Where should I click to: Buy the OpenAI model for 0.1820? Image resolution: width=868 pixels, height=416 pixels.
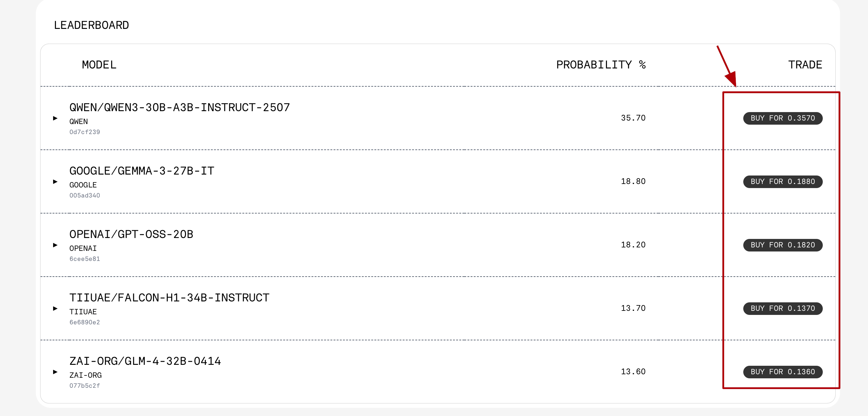[x=783, y=245]
